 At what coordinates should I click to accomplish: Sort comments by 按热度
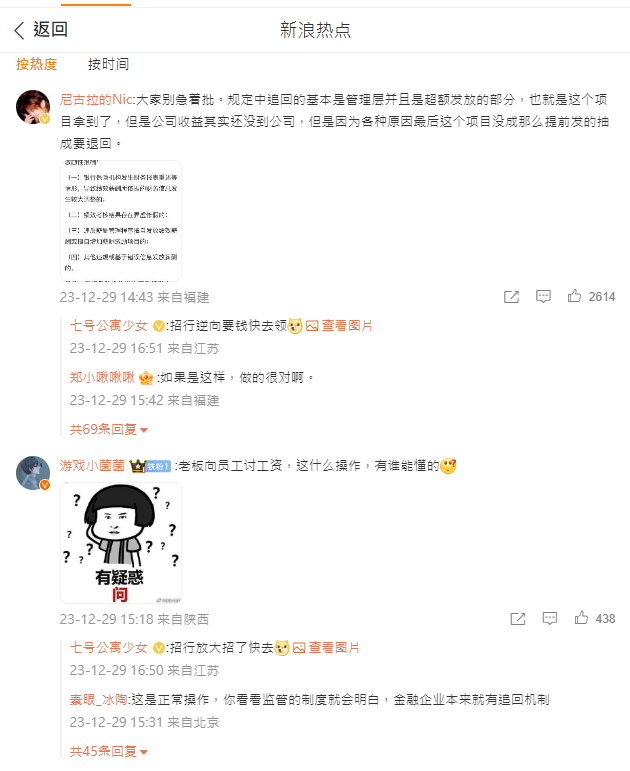[x=36, y=64]
